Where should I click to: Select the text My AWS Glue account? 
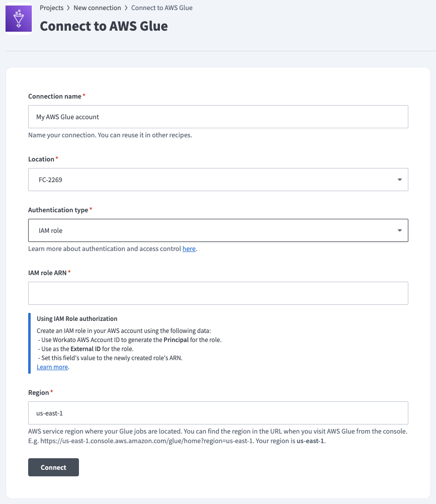(x=67, y=116)
